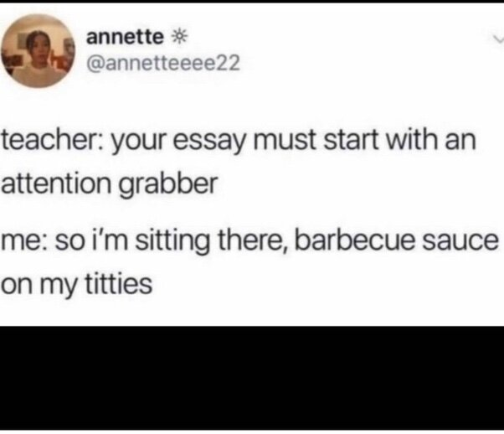Image resolution: width=504 pixels, height=434 pixels.
Task: Click the word "there," in the tweet
Action: 253,240
